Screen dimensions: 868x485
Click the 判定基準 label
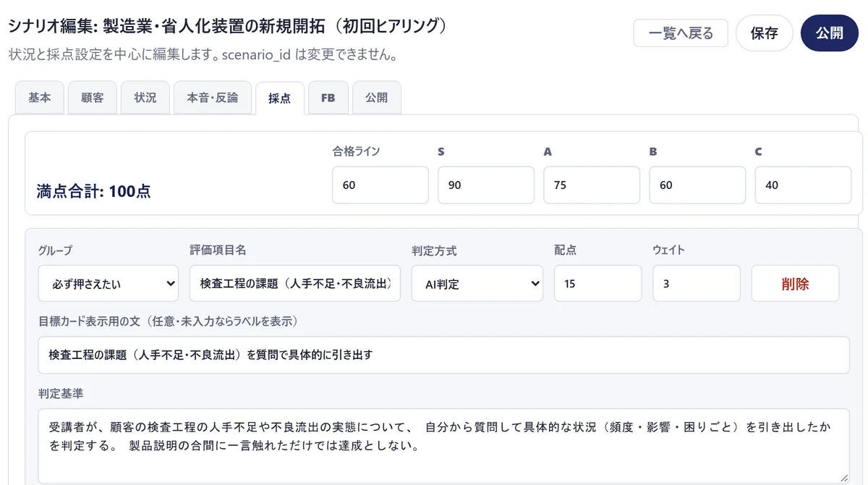pos(61,394)
